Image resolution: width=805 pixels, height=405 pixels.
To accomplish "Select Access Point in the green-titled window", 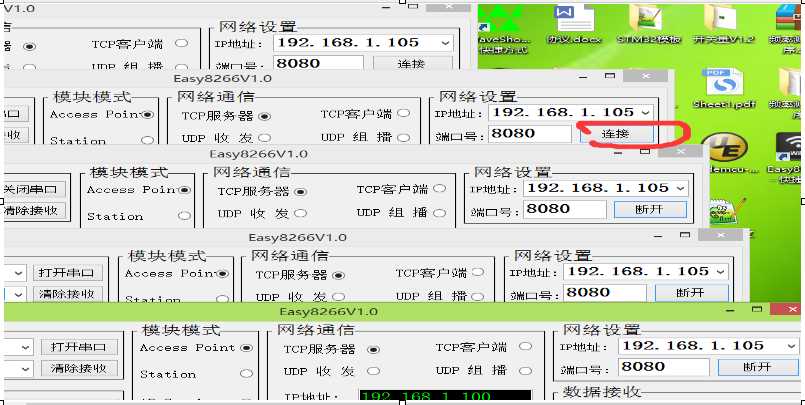I will tap(247, 348).
